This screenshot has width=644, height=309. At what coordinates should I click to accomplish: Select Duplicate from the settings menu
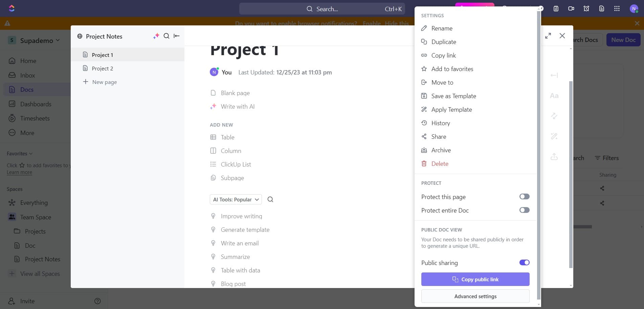(443, 42)
